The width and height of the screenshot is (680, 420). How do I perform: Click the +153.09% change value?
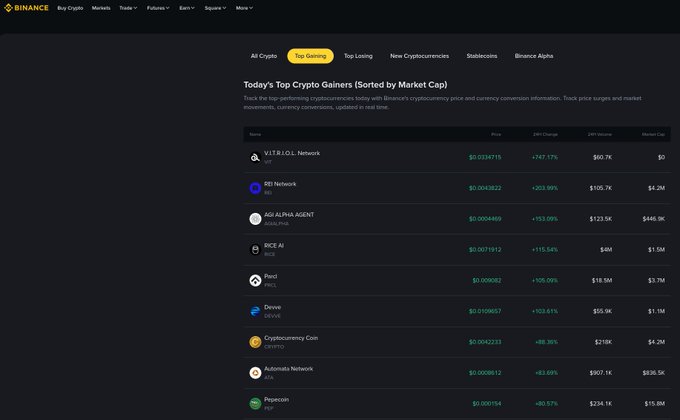545,219
